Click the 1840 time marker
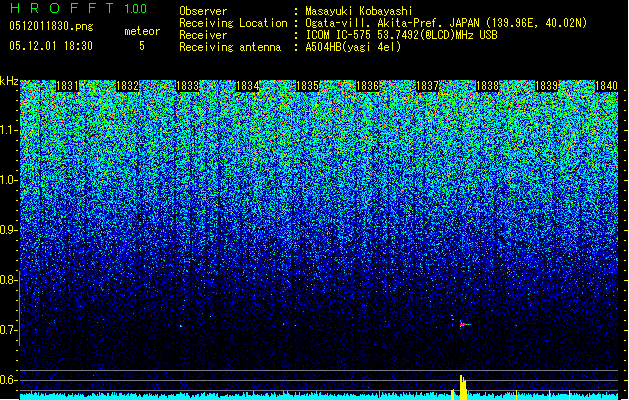The width and height of the screenshot is (629, 400). pos(606,86)
